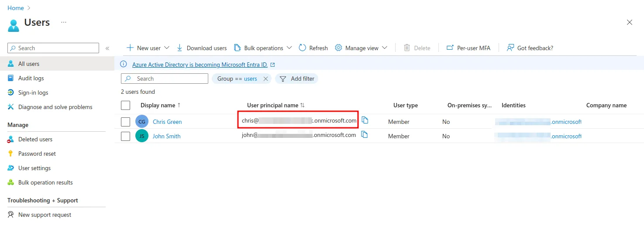Image resolution: width=644 pixels, height=236 pixels.
Task: Refresh the users list
Action: pyautogui.click(x=313, y=48)
